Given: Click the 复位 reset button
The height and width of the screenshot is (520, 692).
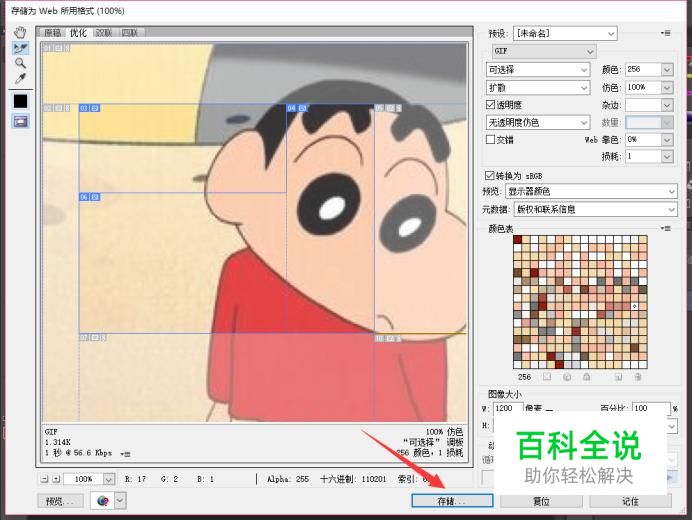Looking at the screenshot, I should pos(542,501).
